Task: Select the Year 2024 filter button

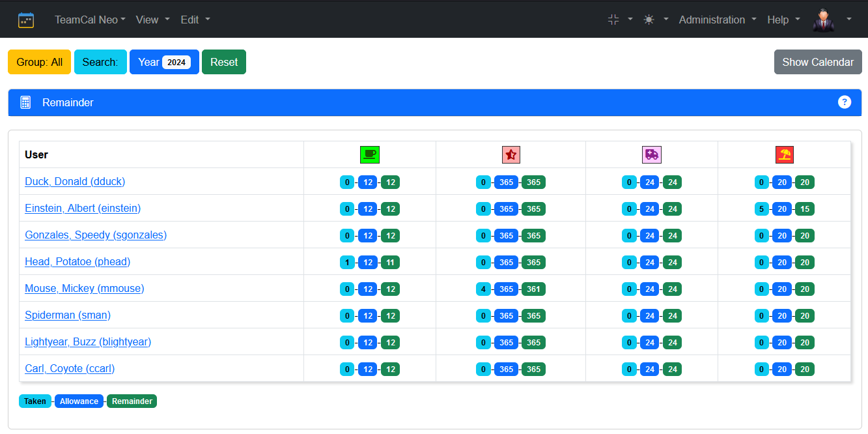Action: 164,62
